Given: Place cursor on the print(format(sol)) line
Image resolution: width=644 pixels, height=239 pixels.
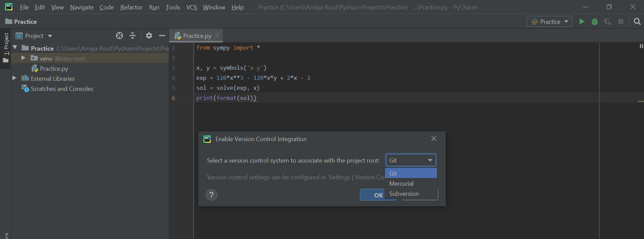Looking at the screenshot, I should click(227, 98).
